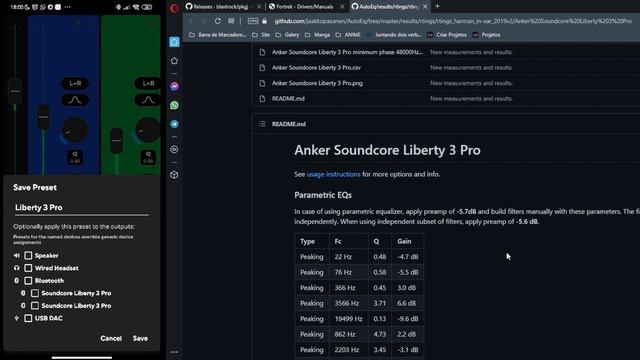Open the Juntando dois verb... bookmark
The width and height of the screenshot is (640, 360).
click(x=394, y=35)
